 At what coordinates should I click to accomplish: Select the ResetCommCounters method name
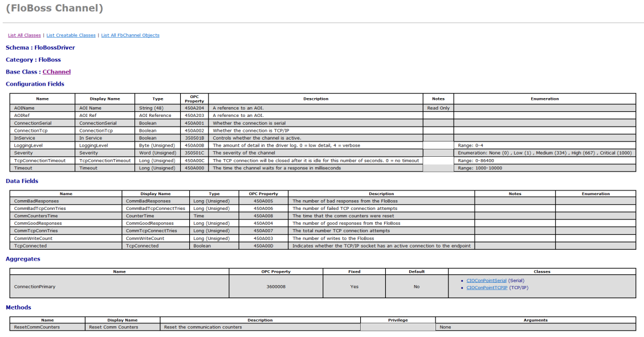(47, 327)
